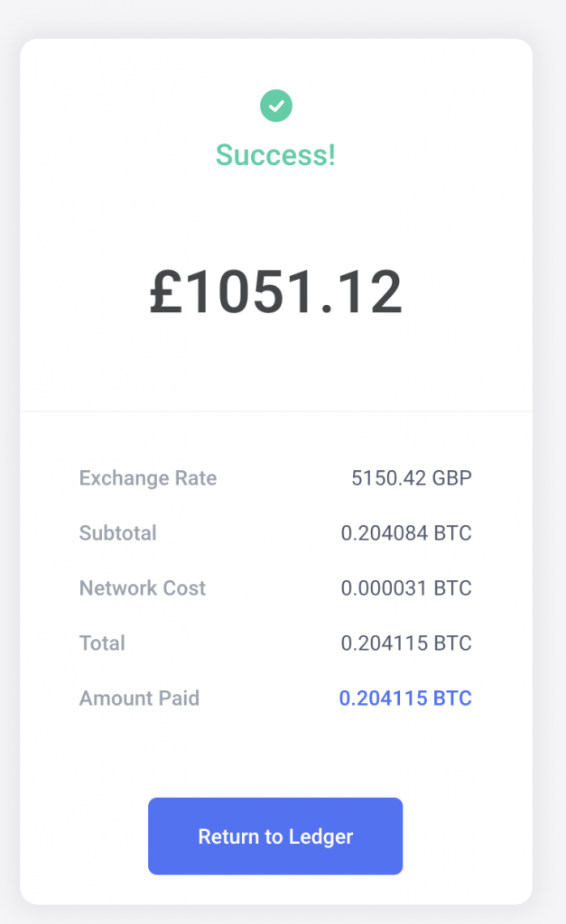The height and width of the screenshot is (924, 566).
Task: Click the Total label
Action: point(102,643)
